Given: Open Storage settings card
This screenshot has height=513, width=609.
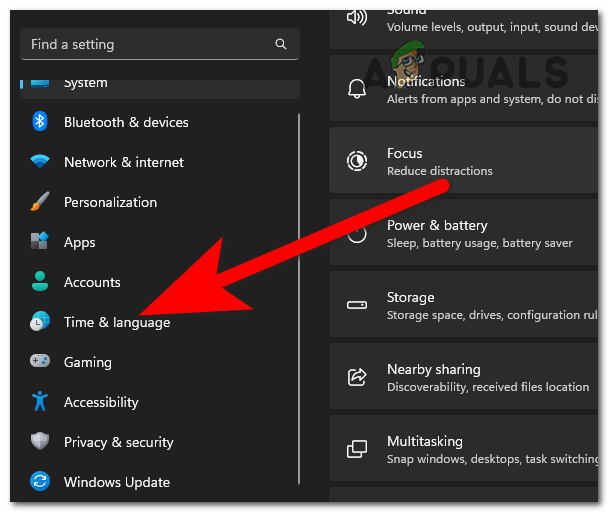Looking at the screenshot, I should [x=463, y=304].
